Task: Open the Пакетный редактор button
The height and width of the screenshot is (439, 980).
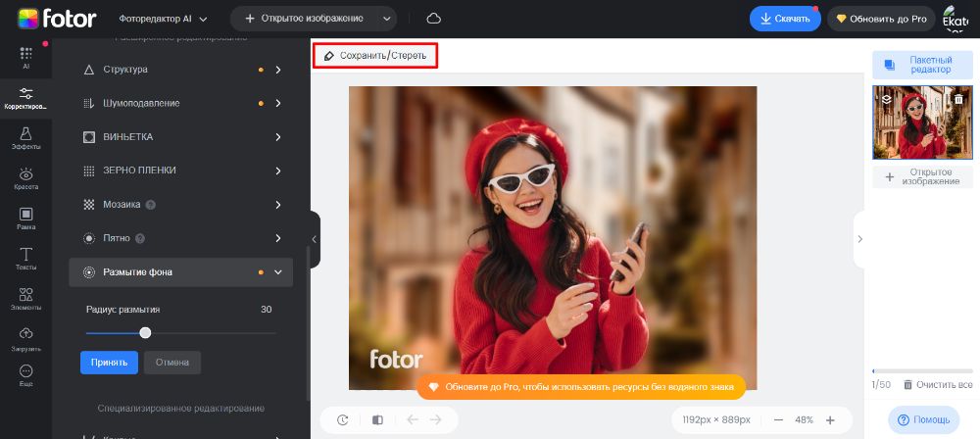Action: pyautogui.click(x=922, y=65)
